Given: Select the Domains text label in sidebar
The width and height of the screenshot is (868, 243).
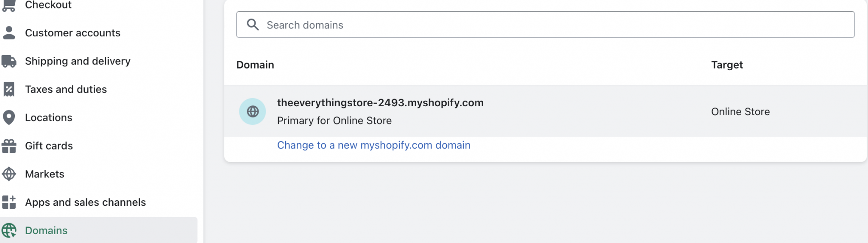Looking at the screenshot, I should (46, 230).
